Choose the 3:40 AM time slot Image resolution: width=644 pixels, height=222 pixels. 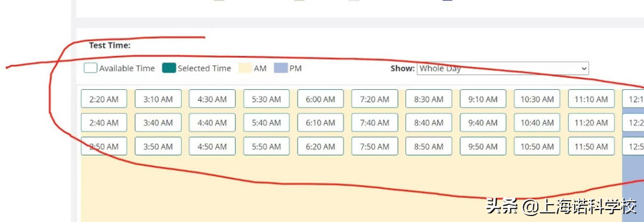158,123
